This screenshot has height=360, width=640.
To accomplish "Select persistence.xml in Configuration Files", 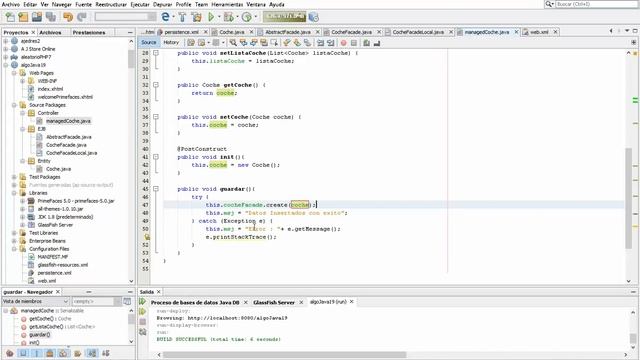I will coord(54,273).
